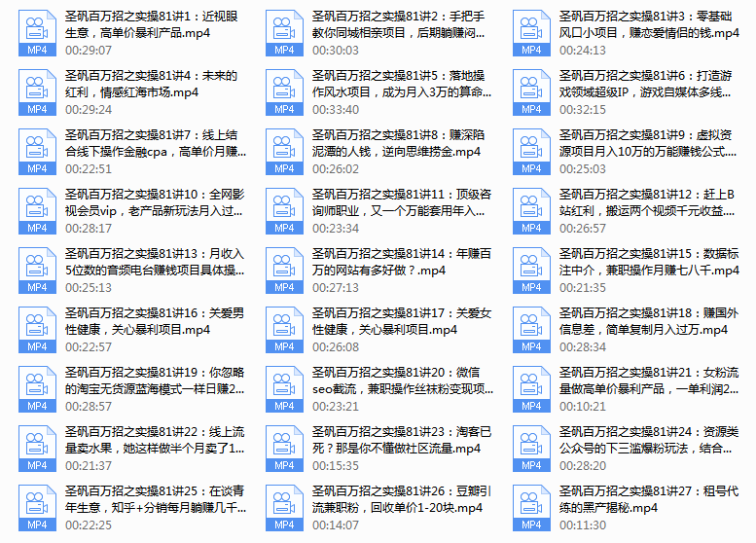This screenshot has height=543, width=756.
Task: Click the MP4 icon for 81讲27 租号代练
Action: pyautogui.click(x=531, y=508)
